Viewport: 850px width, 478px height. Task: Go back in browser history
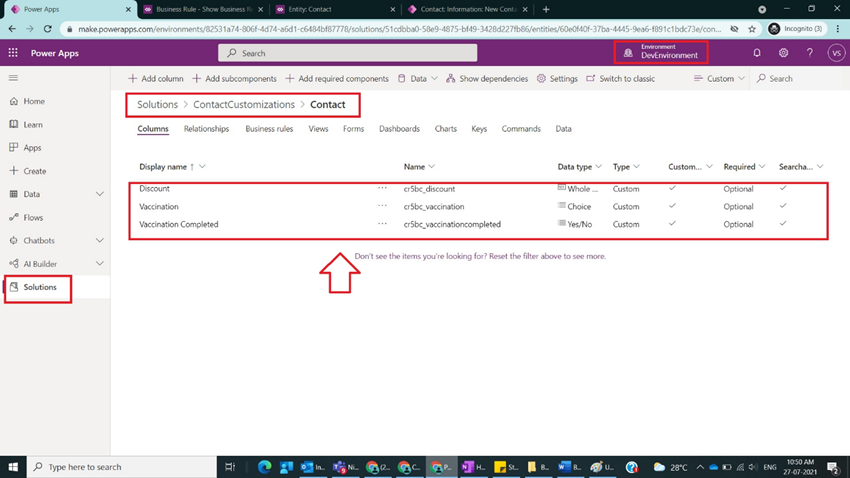[12, 29]
